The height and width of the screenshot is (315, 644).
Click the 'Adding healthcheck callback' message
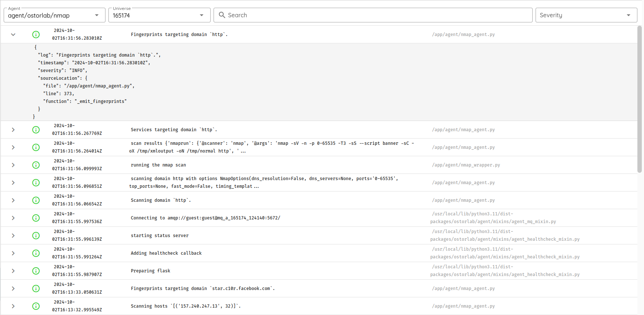166,253
